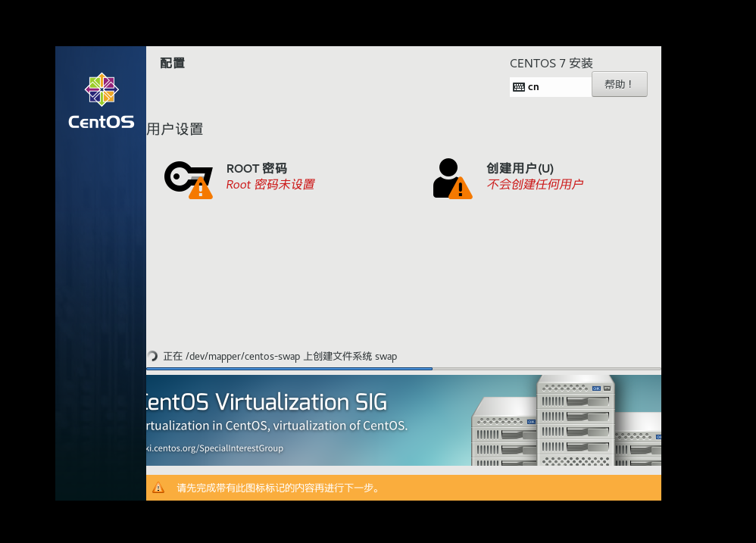Click the server rack image in banner

tap(566, 420)
